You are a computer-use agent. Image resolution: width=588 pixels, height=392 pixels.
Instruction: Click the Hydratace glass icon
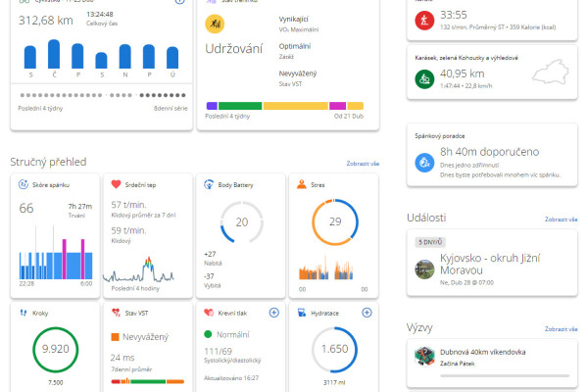[x=302, y=313]
